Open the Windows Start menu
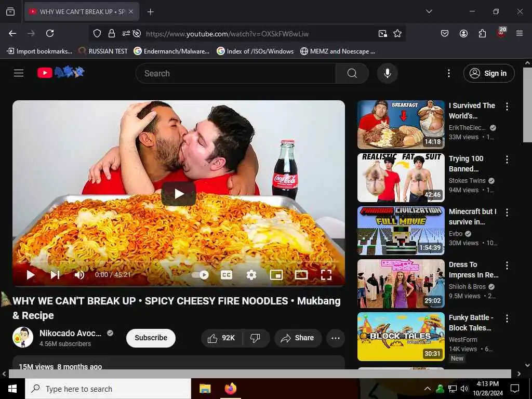 12,389
